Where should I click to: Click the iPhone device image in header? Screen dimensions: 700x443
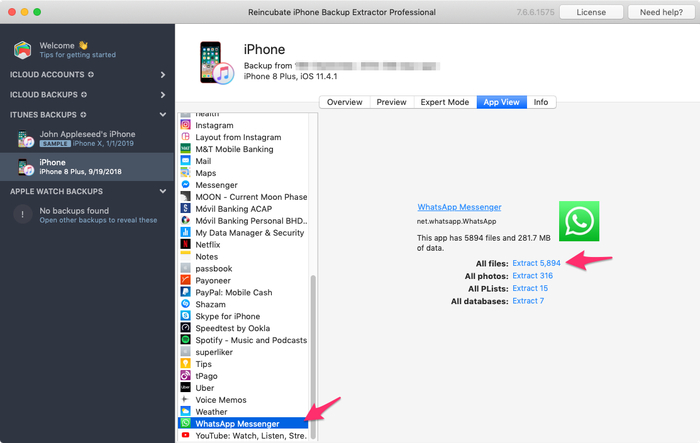point(217,63)
